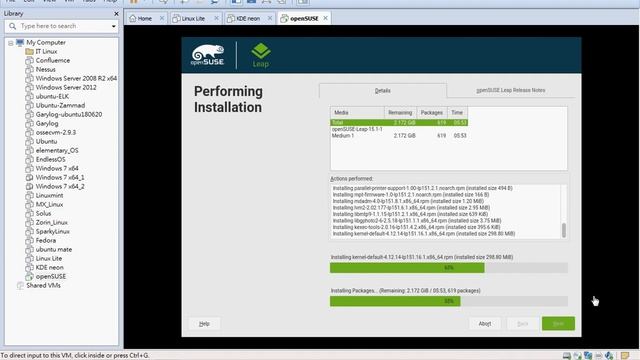This screenshot has height=360, width=640.
Task: Select MX_Linux VM in Library
Action: point(49,204)
